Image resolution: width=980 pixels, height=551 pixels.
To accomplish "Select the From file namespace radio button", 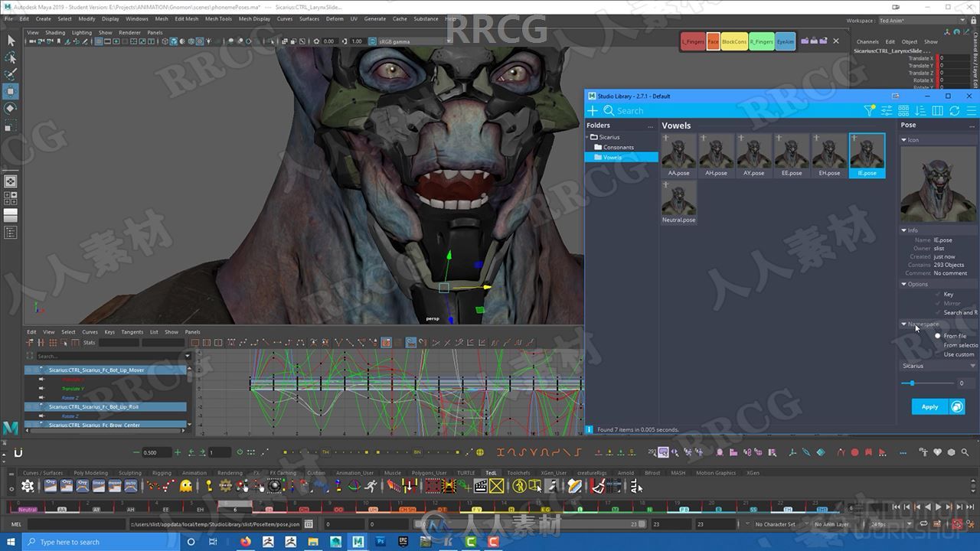I will pyautogui.click(x=938, y=336).
